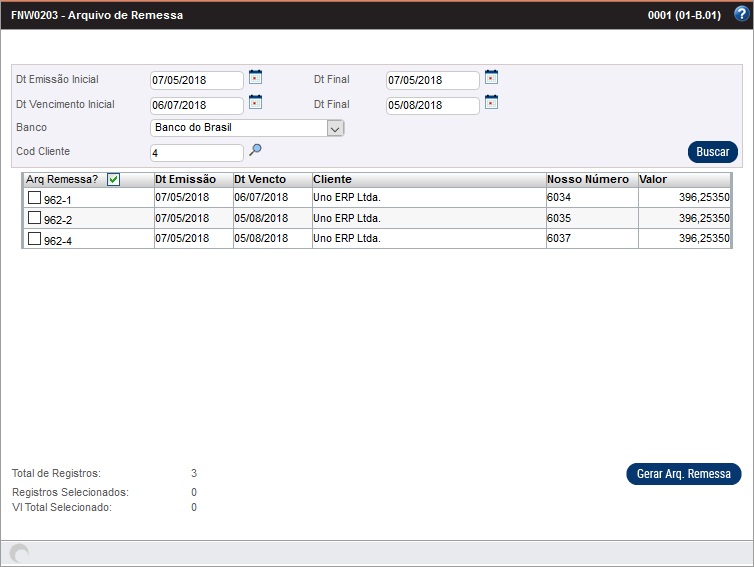The width and height of the screenshot is (754, 567).
Task: Select the checkbox for row 962-4
Action: (x=34, y=239)
